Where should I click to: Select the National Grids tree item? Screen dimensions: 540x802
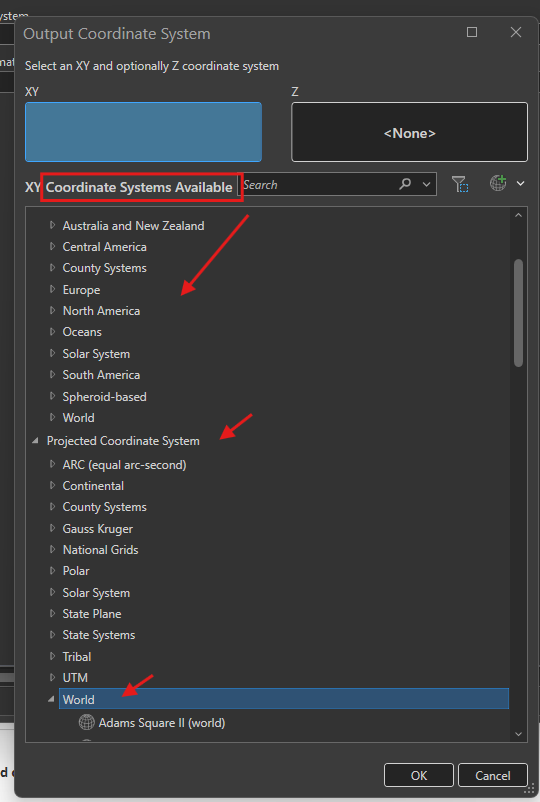(x=100, y=550)
